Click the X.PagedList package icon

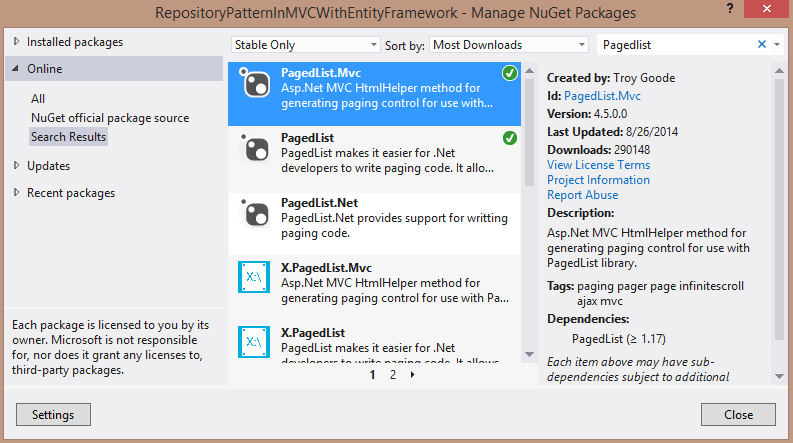click(255, 343)
